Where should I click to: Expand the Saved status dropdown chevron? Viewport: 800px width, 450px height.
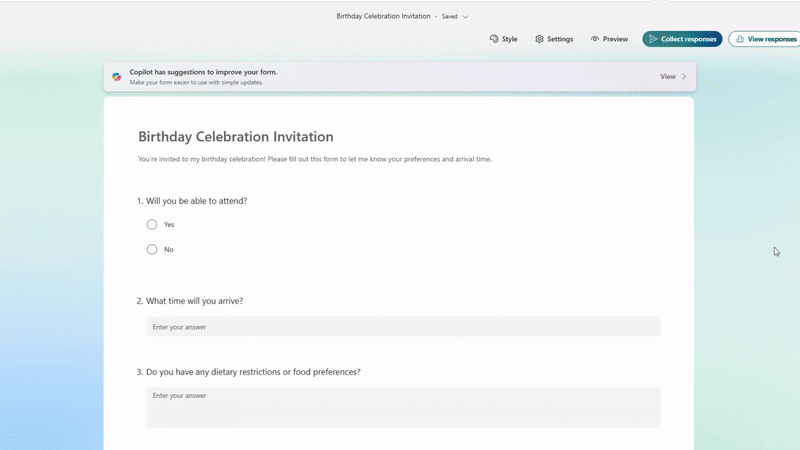pyautogui.click(x=465, y=17)
